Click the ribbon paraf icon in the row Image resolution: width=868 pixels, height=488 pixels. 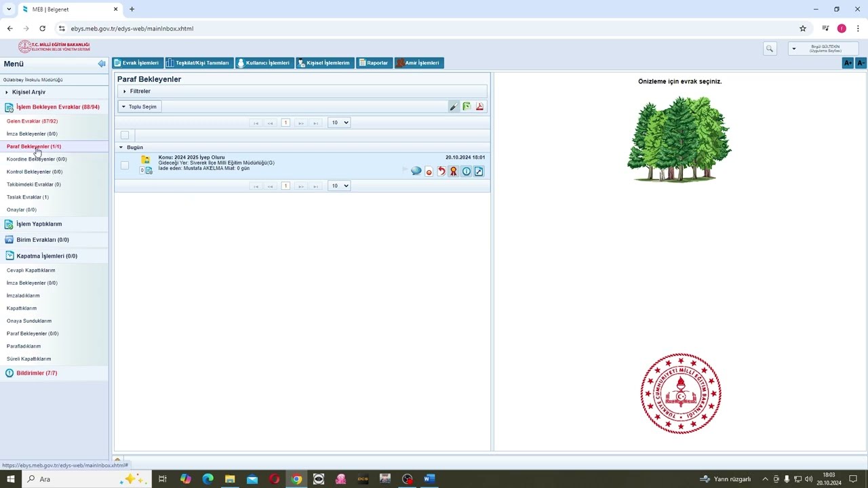[x=454, y=171]
